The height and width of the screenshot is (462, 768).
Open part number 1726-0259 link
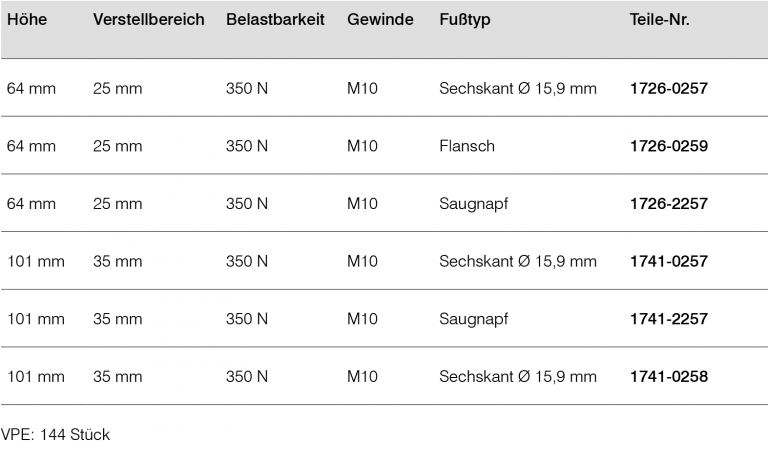click(669, 146)
